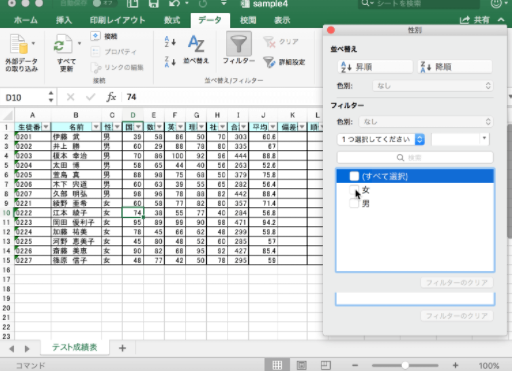Check the 男 filter checkbox
This screenshot has height=371, width=512.
pyautogui.click(x=354, y=203)
